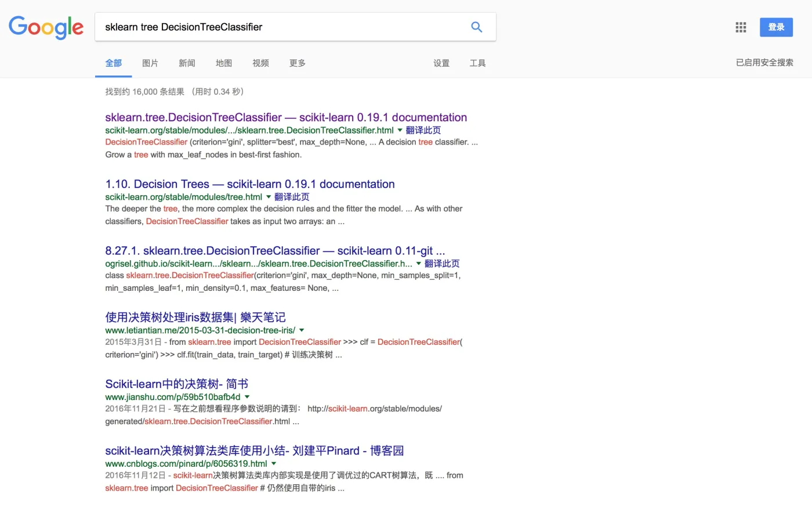812x508 pixels.
Task: Open the 1.10. Decision Trees result link
Action: coord(249,184)
